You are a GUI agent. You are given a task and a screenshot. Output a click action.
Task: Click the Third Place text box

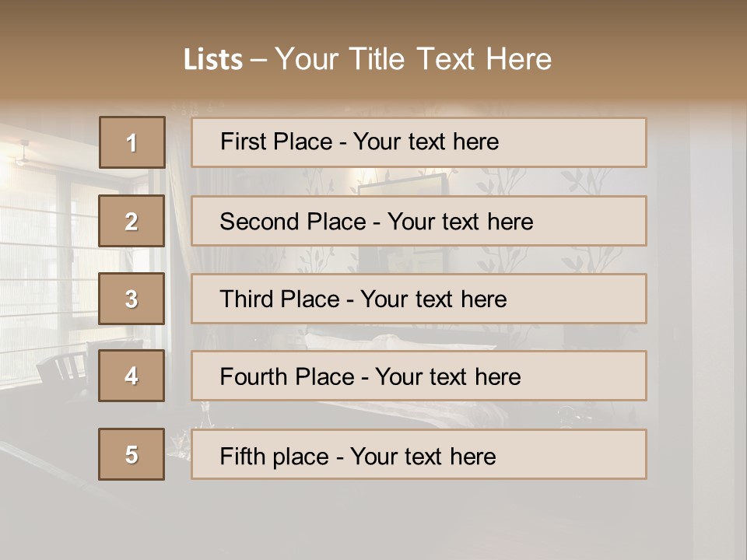[x=419, y=299]
